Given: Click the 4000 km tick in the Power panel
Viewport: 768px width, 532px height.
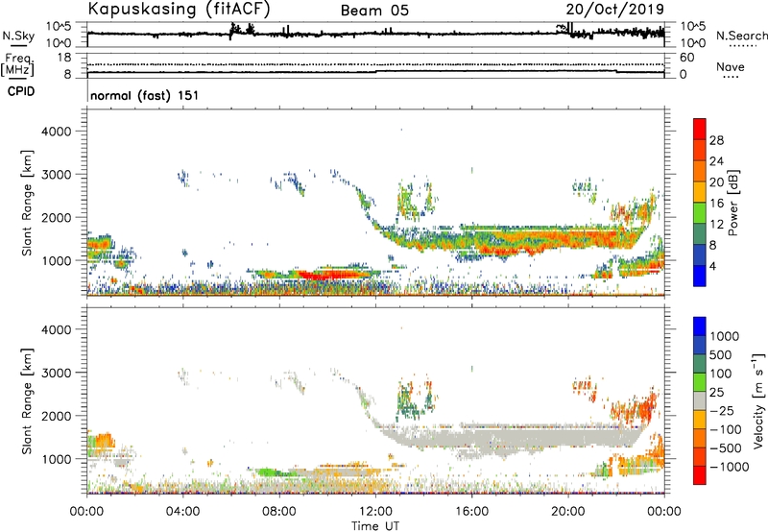Looking at the screenshot, I should pos(57,132).
